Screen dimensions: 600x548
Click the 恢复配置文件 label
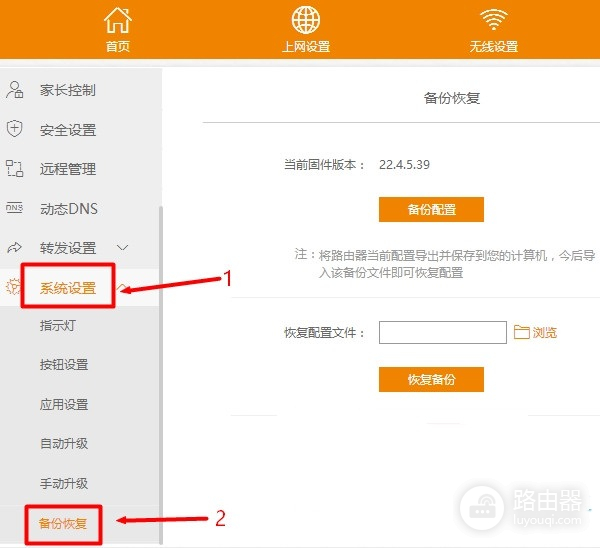324,333
